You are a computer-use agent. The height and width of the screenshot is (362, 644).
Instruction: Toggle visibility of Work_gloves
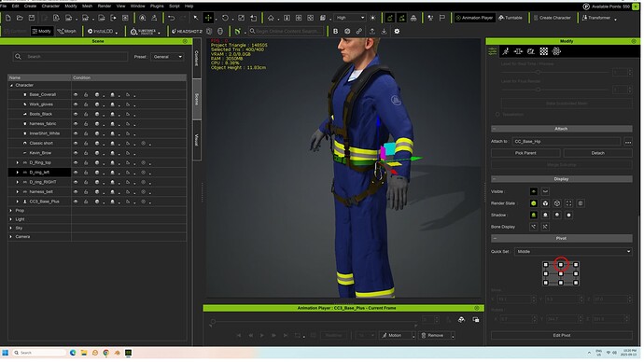point(76,104)
